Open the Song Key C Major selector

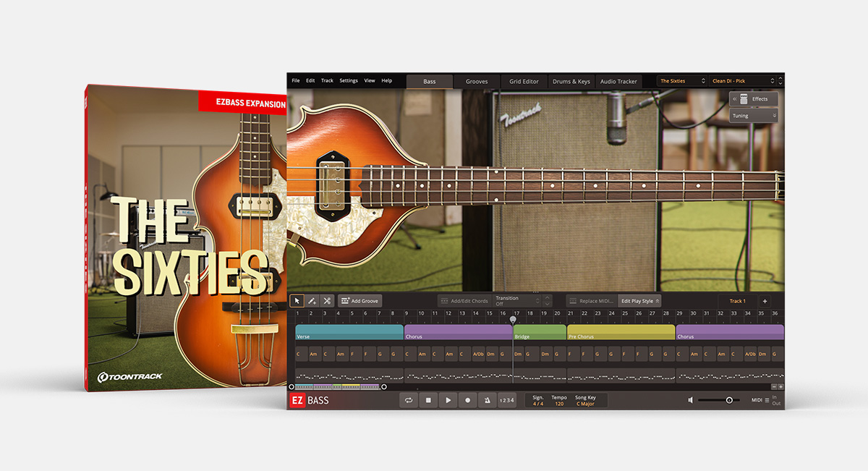(585, 404)
